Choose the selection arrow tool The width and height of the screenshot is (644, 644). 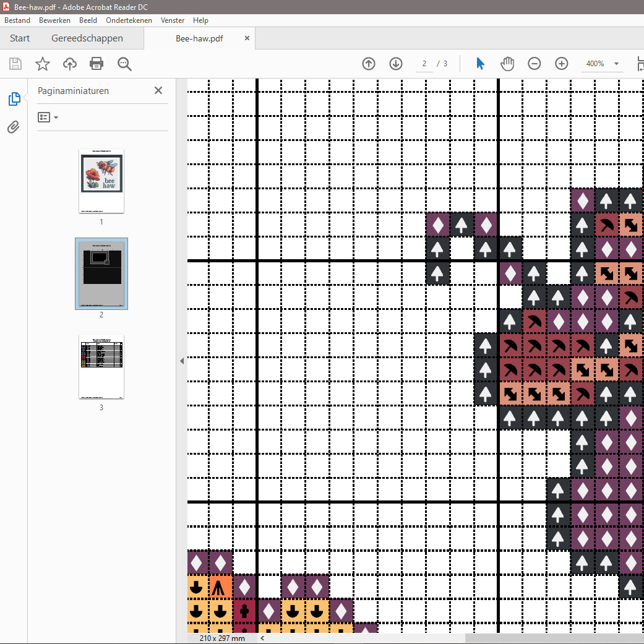pyautogui.click(x=480, y=64)
